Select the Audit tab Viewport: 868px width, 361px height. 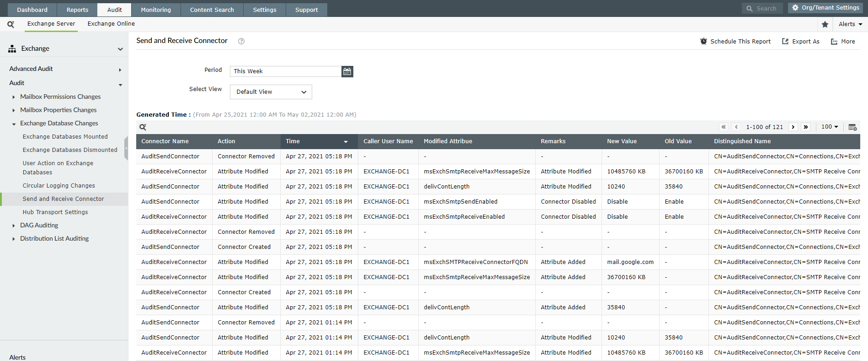[115, 10]
